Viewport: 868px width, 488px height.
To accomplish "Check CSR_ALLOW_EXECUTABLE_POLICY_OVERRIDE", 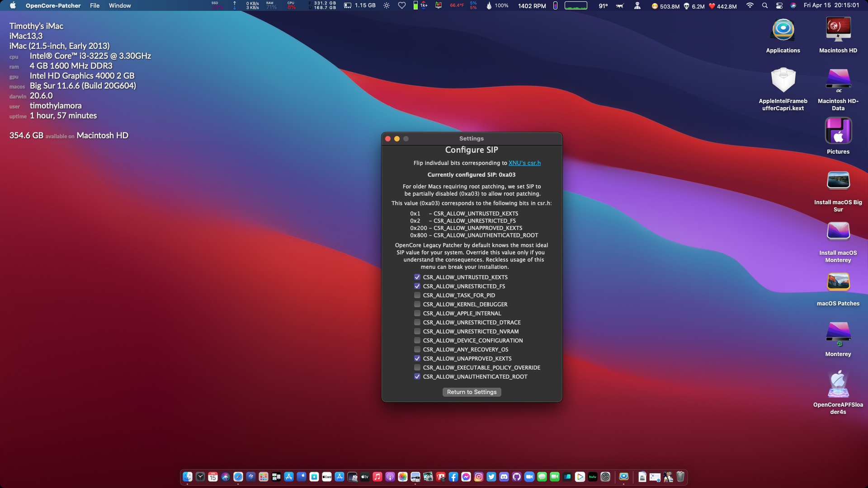I will [417, 367].
